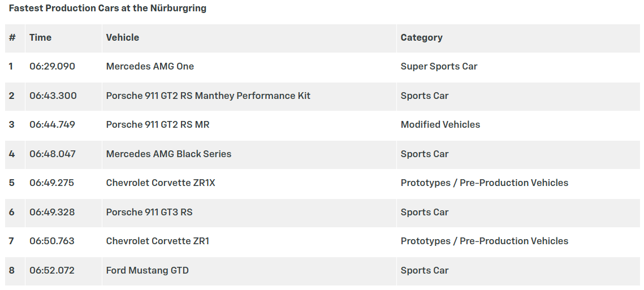This screenshot has width=644, height=290.
Task: Select the Chevrolet Corvette ZR1X entry
Action: point(161,183)
